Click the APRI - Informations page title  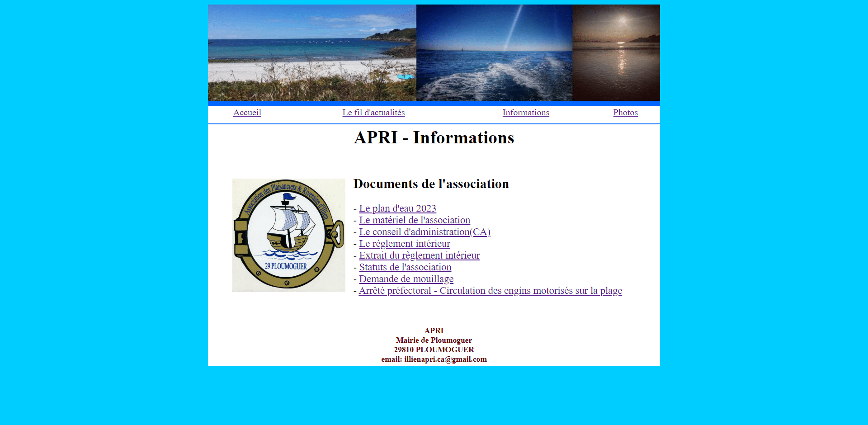coord(434,138)
